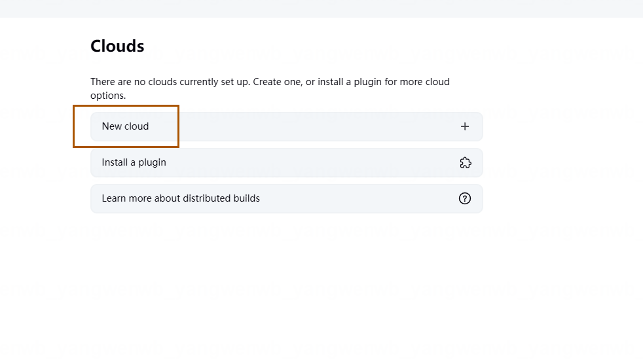
Task: Select the Clouds page heading
Action: [117, 46]
